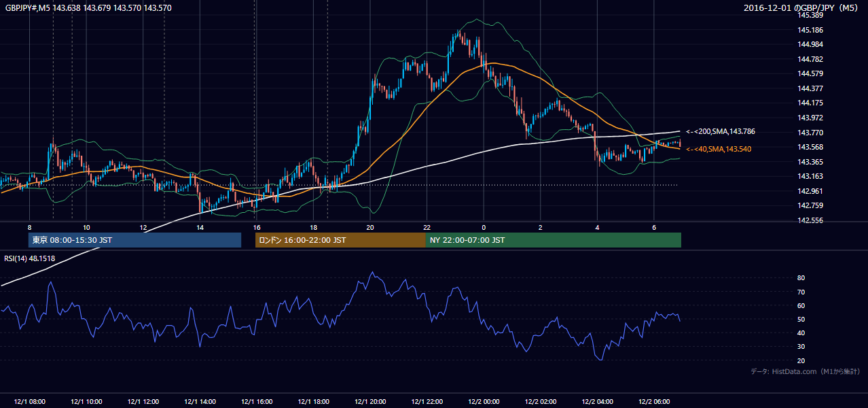The image size is (868, 408).
Task: Click price axis label 143.163
Action: pos(810,176)
